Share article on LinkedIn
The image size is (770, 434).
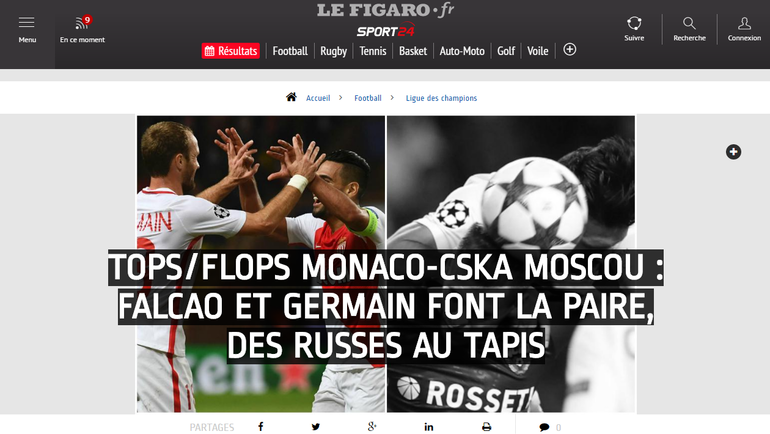click(429, 427)
